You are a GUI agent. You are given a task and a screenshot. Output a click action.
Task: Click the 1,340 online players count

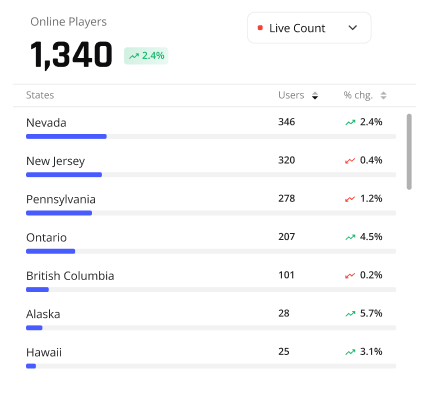pos(71,55)
